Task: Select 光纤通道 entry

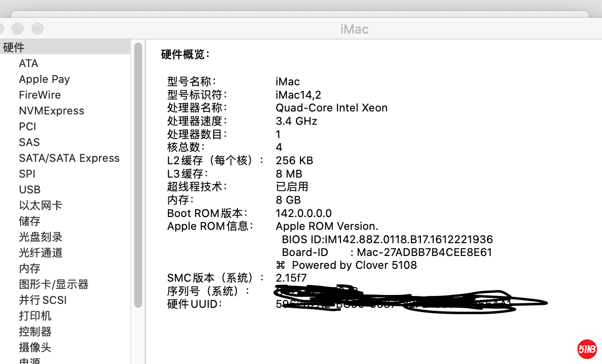Action: 40,253
